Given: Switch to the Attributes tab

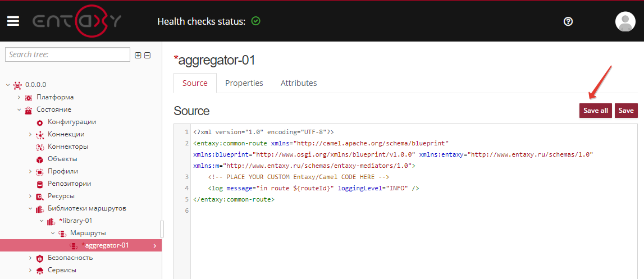Looking at the screenshot, I should pyautogui.click(x=298, y=83).
